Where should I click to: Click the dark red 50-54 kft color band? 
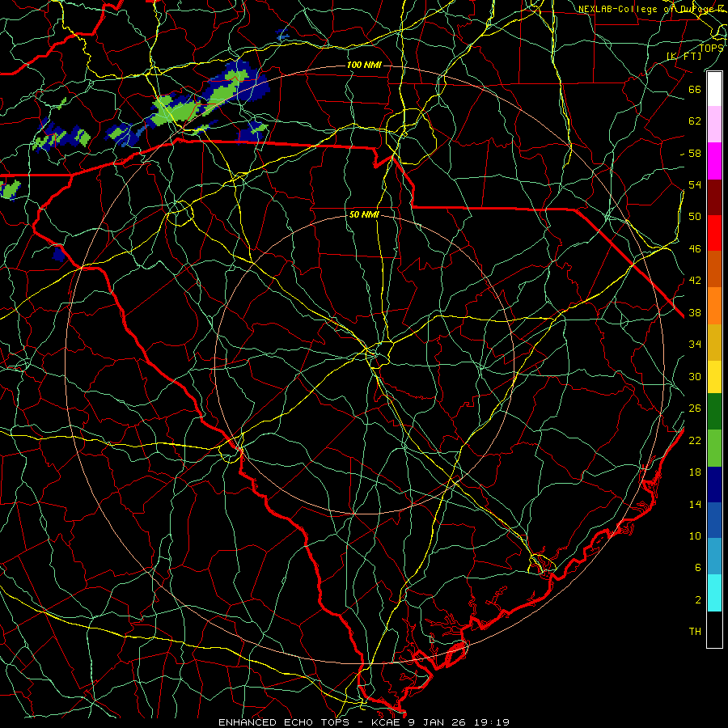pos(714,197)
